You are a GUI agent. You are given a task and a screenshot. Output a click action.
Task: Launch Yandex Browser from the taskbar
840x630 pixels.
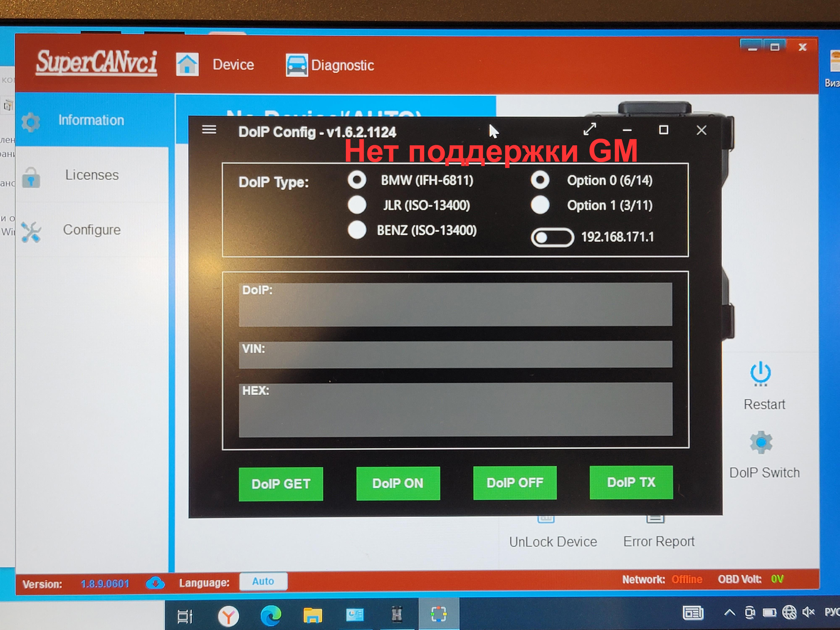point(228,616)
